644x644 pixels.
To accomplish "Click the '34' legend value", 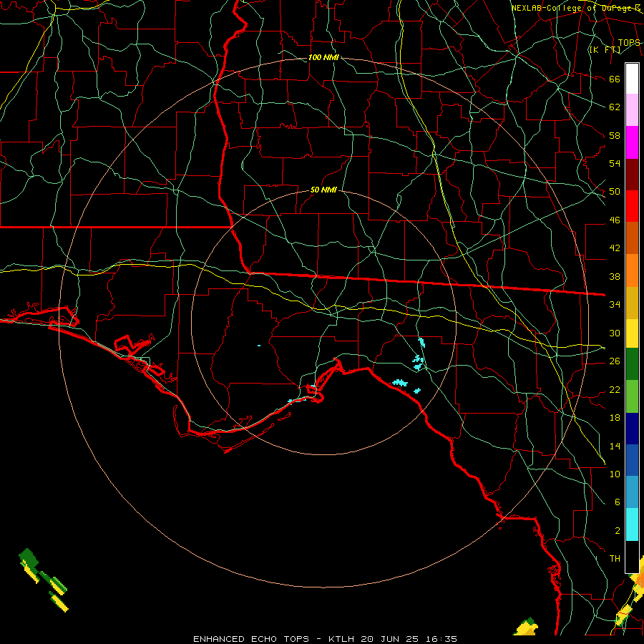I will coord(615,305).
